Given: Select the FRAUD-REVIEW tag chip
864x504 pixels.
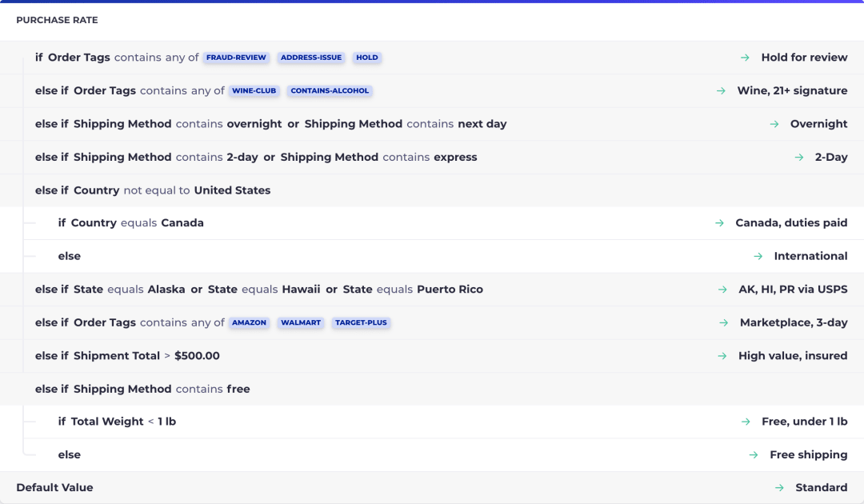Looking at the screenshot, I should point(236,58).
